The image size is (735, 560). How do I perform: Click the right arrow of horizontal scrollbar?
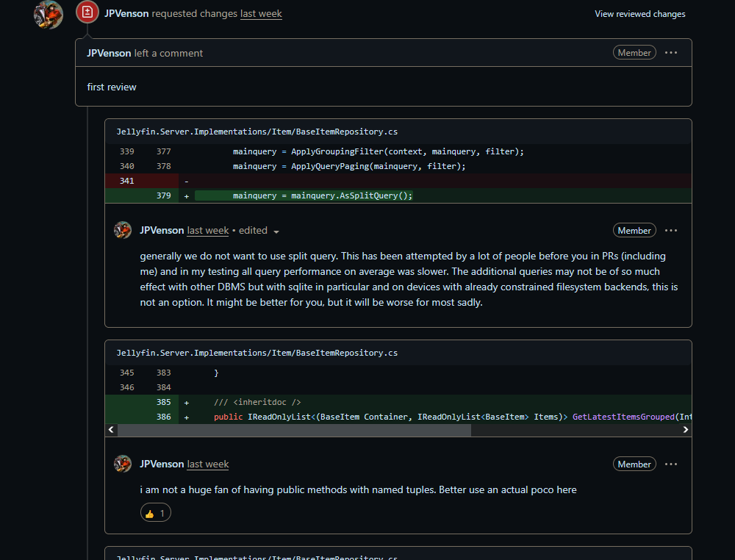(x=685, y=430)
